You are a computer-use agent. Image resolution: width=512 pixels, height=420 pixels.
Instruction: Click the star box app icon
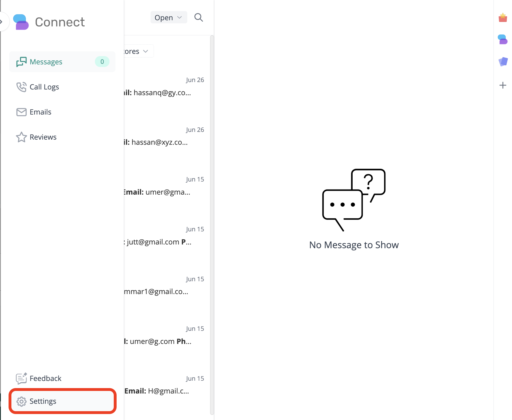tap(503, 18)
